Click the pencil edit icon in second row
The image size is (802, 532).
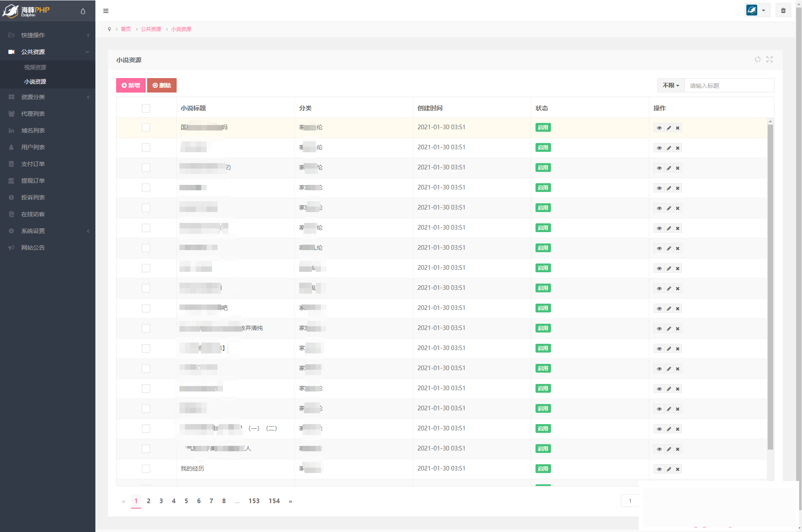(x=669, y=148)
